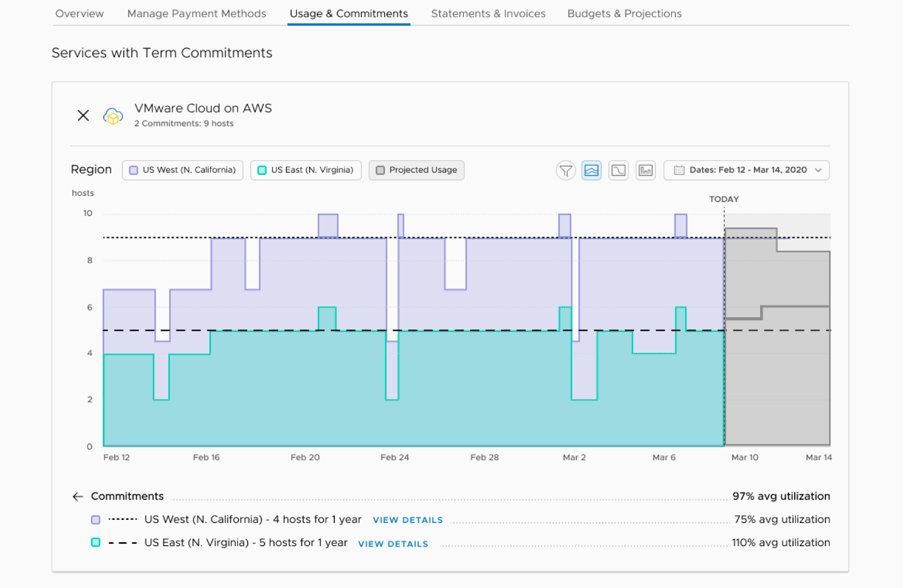Click the purple US West commitment legend swatch
903x588 pixels.
tap(95, 519)
